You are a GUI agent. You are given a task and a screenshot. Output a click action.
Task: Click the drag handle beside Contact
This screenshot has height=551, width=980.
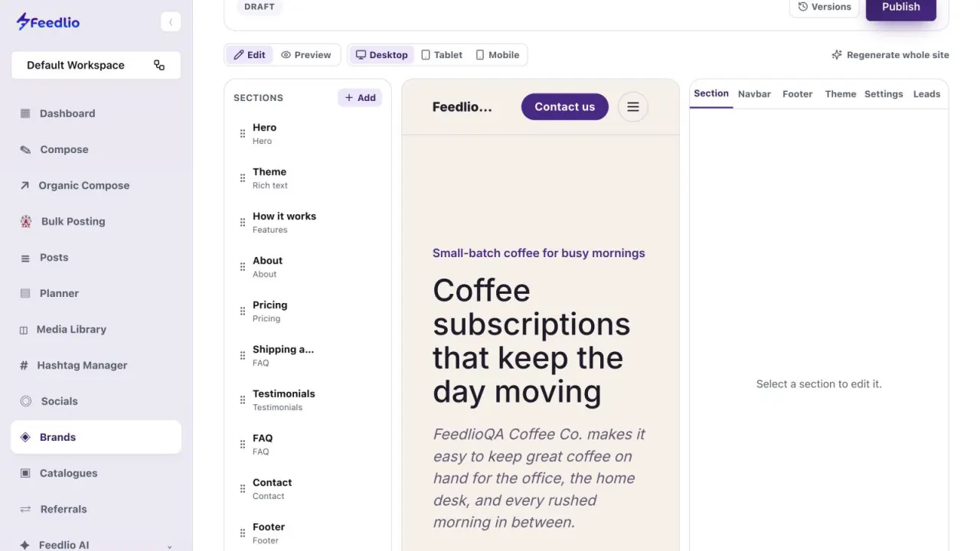coord(243,489)
